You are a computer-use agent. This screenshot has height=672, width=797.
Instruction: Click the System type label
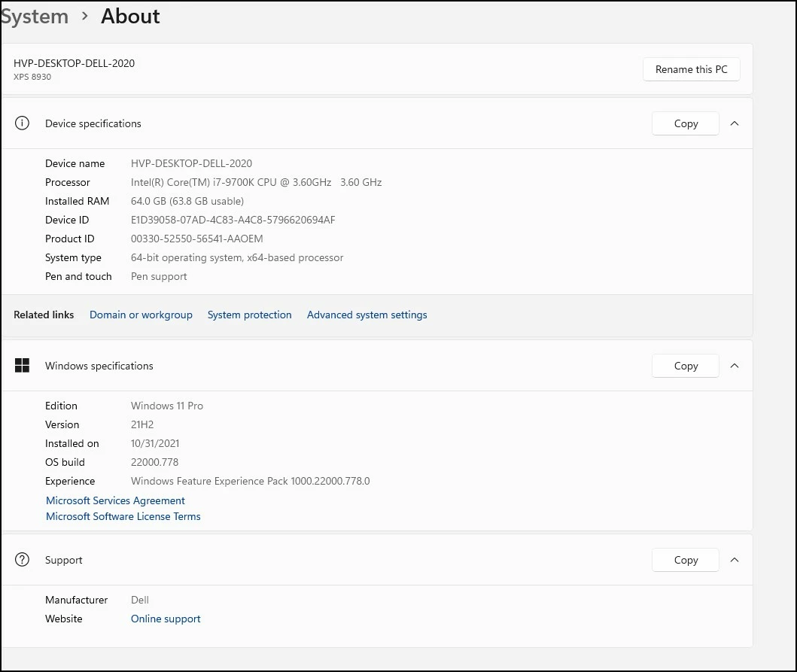pos(73,257)
